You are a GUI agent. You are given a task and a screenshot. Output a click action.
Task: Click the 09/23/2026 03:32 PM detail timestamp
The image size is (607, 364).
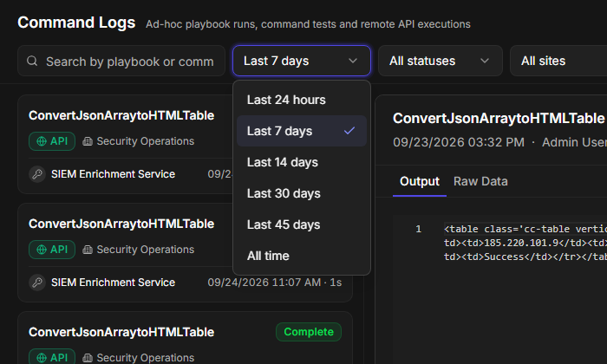[x=459, y=142]
